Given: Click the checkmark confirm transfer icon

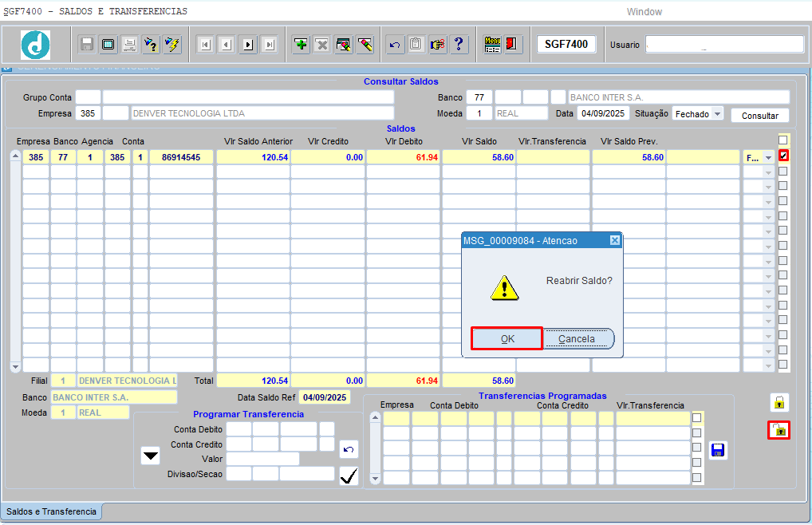Looking at the screenshot, I should point(349,476).
